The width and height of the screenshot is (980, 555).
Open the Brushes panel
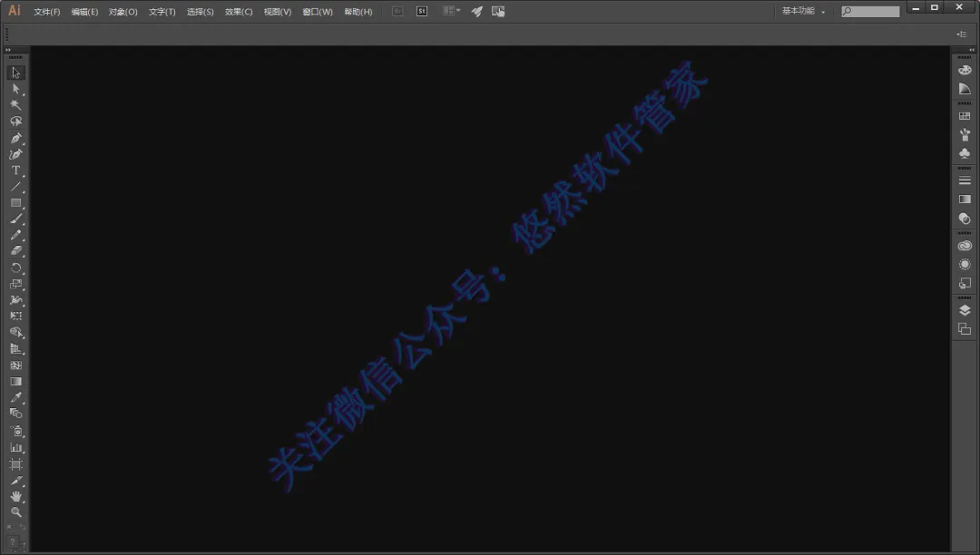[x=965, y=135]
